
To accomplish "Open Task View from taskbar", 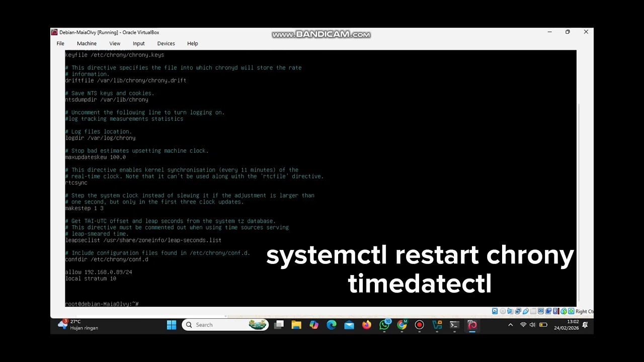I will [279, 325].
